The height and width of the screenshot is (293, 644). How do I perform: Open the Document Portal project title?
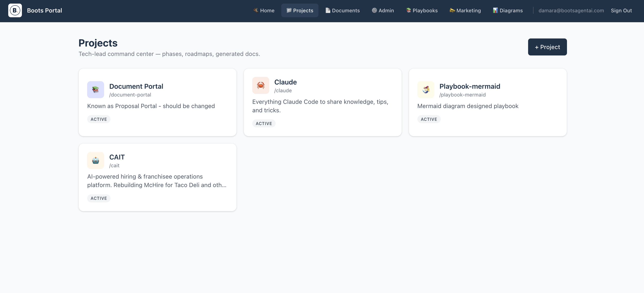point(136,86)
